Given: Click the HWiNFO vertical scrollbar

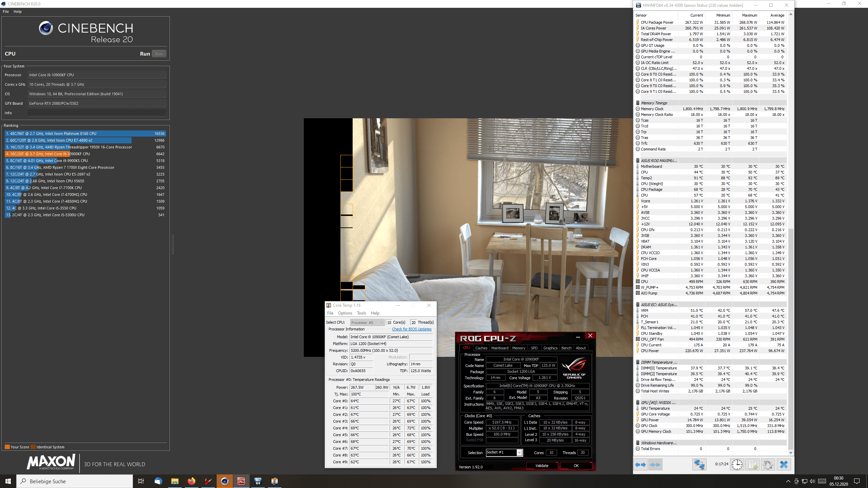Looking at the screenshot, I should (x=791, y=339).
